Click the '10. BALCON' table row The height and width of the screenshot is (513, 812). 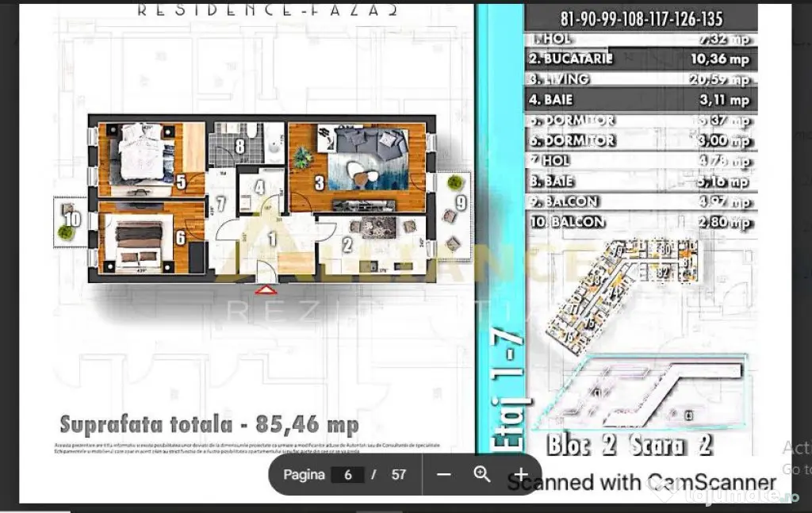point(641,223)
